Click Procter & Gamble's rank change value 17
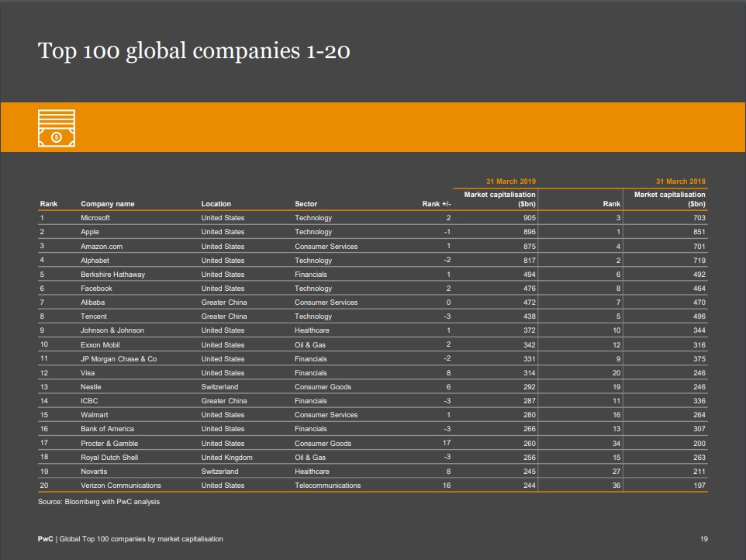The image size is (746, 560). click(x=447, y=443)
